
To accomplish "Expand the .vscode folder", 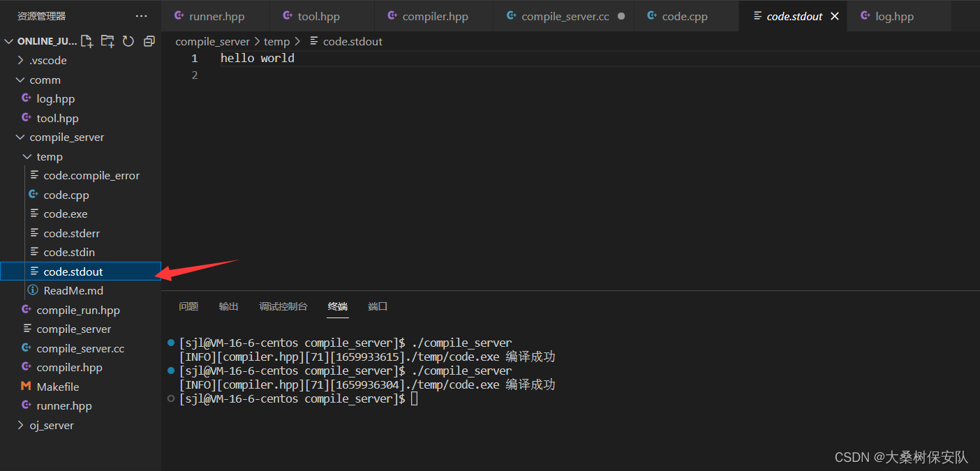I will click(x=21, y=60).
